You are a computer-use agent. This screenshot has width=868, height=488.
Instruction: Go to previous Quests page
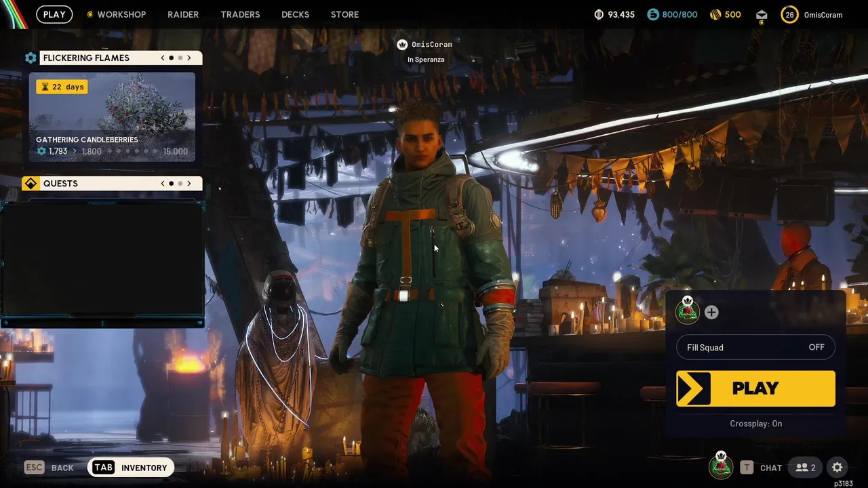click(x=163, y=184)
